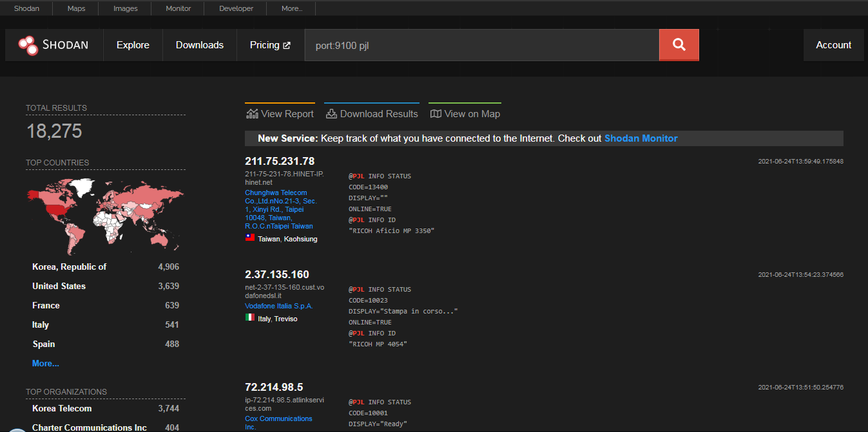Open result IP 72.214.98.5
This screenshot has height=432, width=868.
coord(274,387)
